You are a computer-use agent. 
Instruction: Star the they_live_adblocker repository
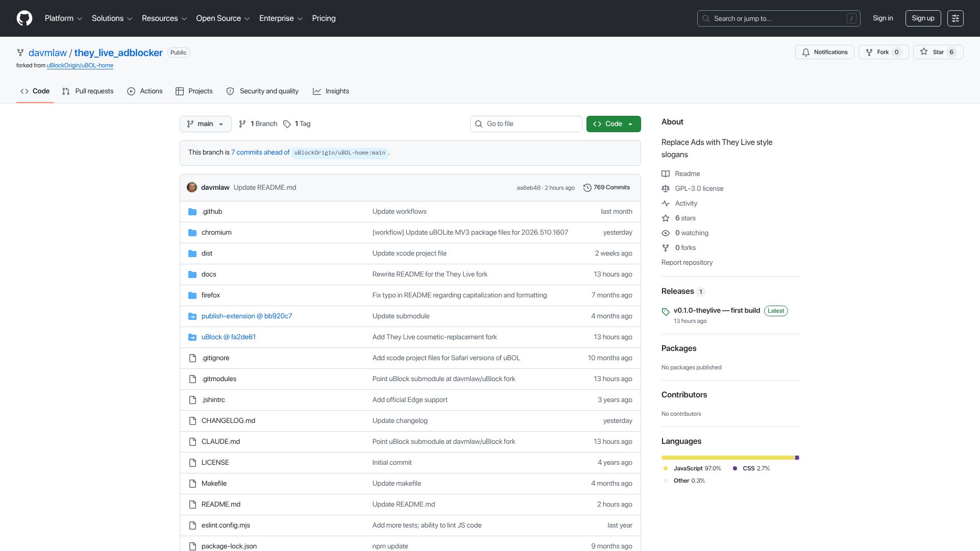pos(938,52)
